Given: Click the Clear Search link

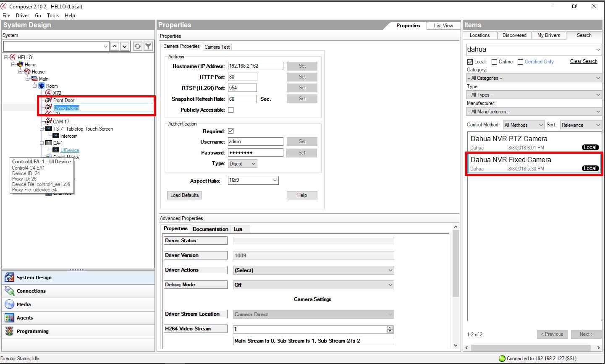Looking at the screenshot, I should (x=584, y=61).
